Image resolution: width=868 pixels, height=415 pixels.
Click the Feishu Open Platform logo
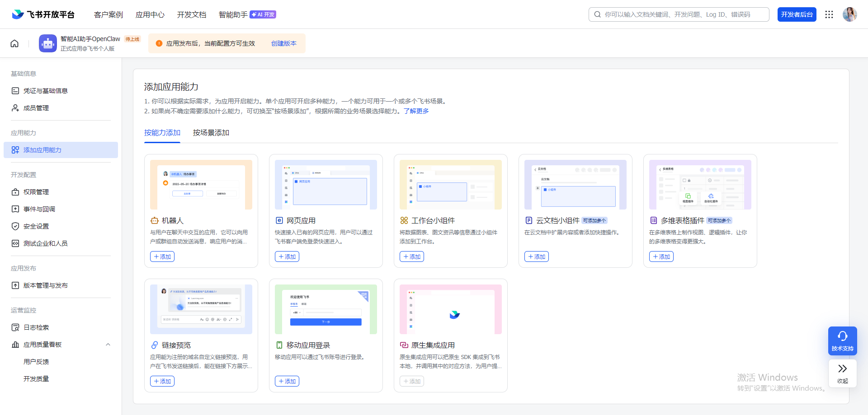click(43, 14)
